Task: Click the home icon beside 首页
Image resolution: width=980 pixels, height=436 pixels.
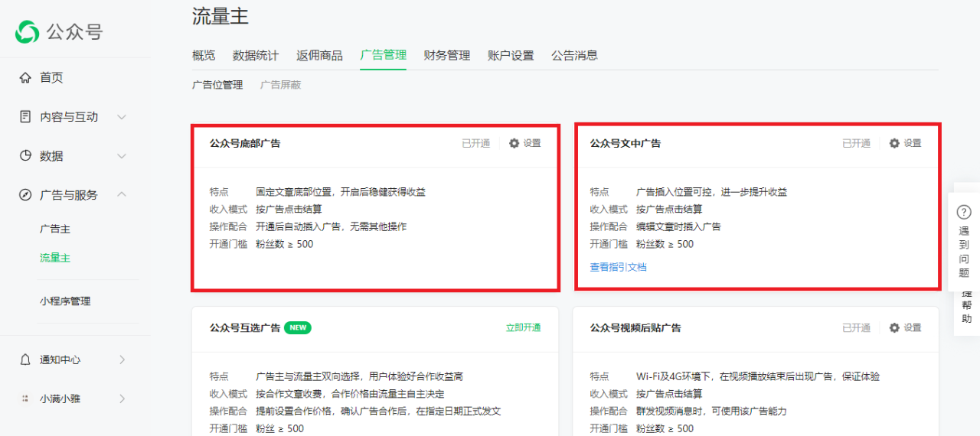Action: point(25,77)
